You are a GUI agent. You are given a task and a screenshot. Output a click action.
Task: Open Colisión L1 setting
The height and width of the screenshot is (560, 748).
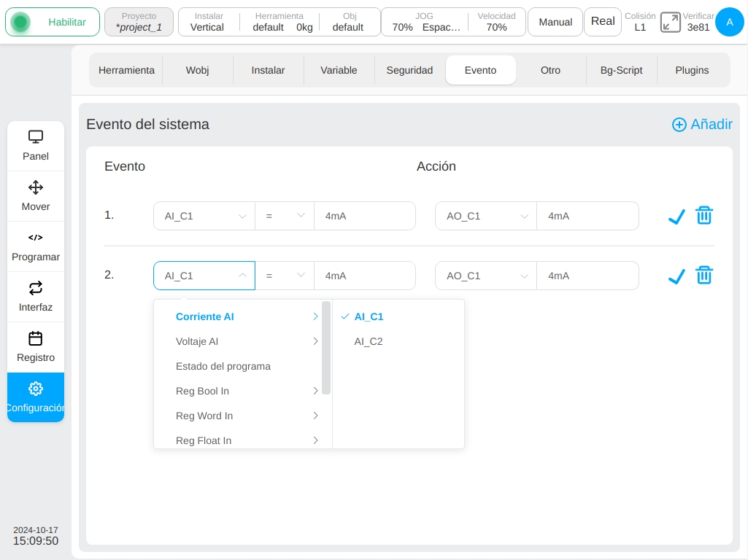point(640,22)
